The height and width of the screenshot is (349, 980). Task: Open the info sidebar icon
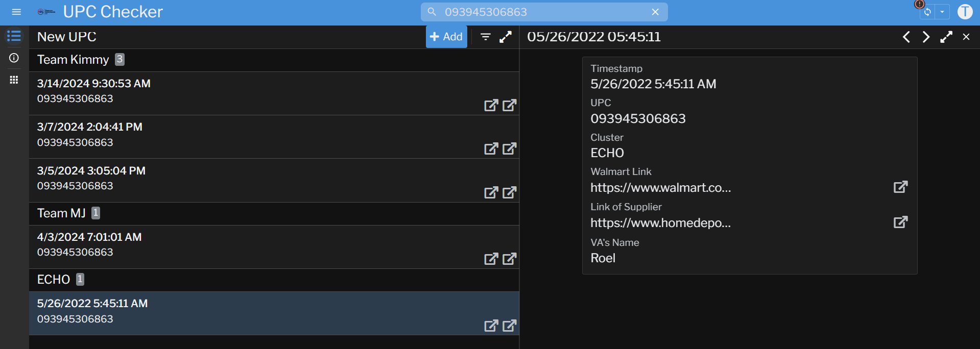pos(14,58)
